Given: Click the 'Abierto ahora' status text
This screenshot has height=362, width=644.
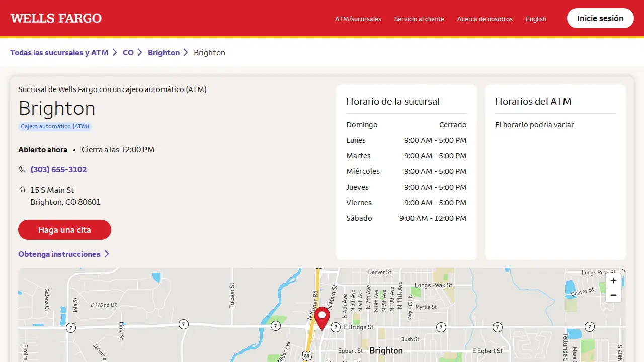Looking at the screenshot, I should [x=43, y=149].
